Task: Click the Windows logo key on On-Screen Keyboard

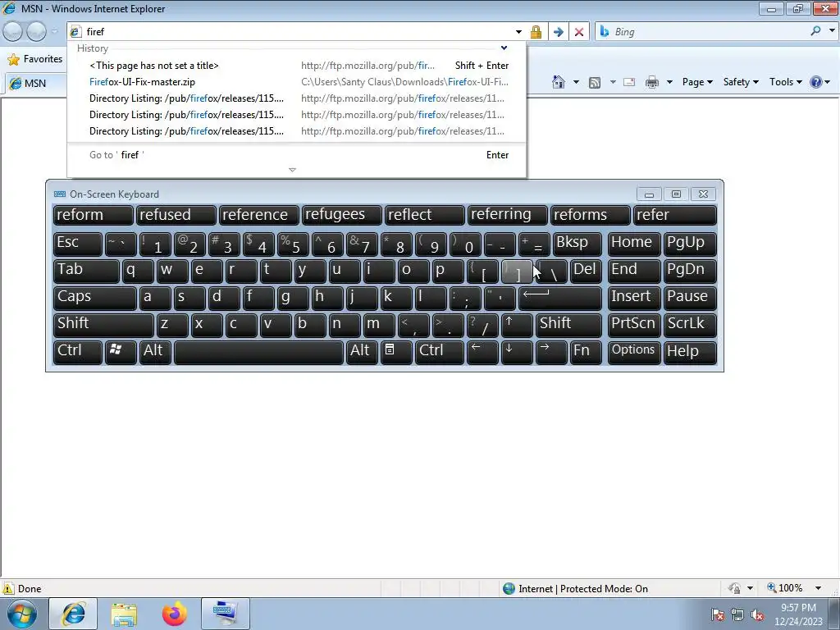Action: pyautogui.click(x=121, y=352)
